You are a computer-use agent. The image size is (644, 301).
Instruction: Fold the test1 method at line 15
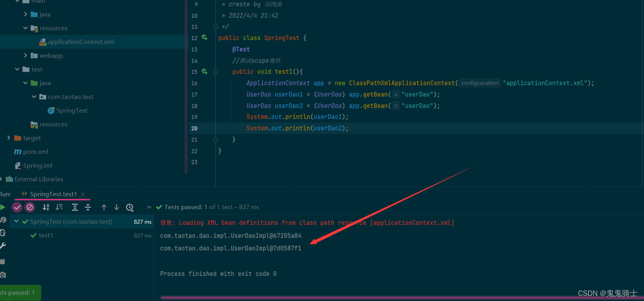coord(215,72)
